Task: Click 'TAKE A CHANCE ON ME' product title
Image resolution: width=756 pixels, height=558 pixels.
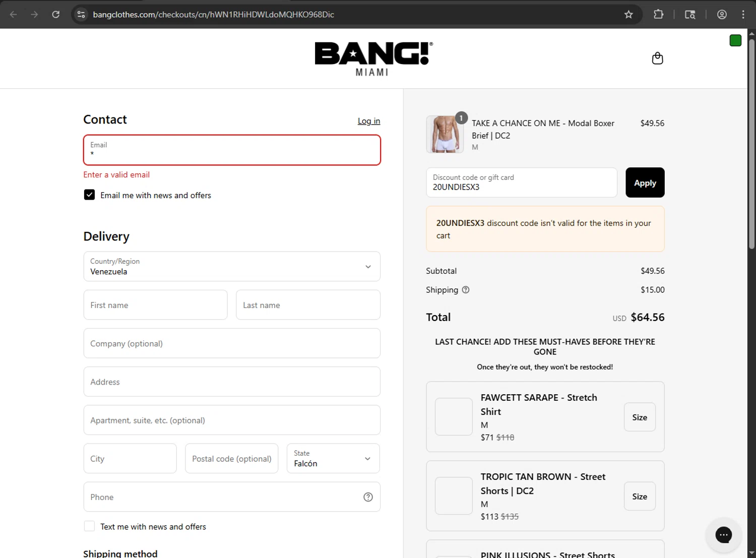Action: pyautogui.click(x=543, y=130)
